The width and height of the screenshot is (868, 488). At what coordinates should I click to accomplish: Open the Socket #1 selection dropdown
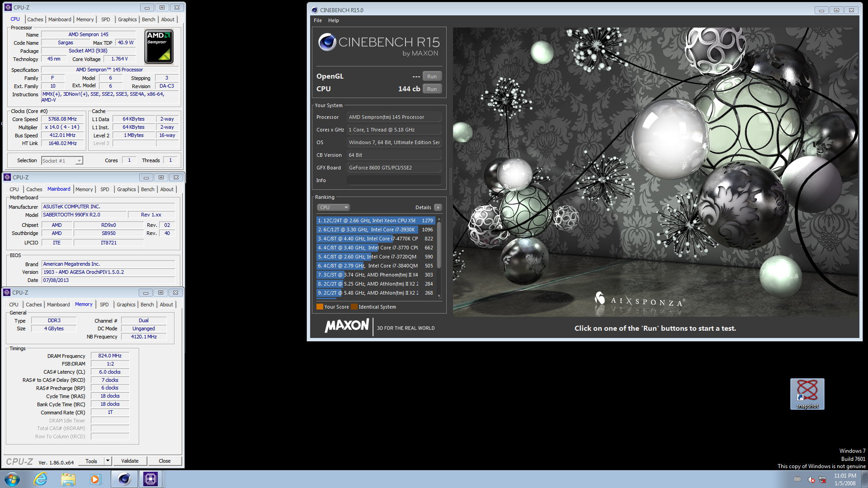[x=62, y=160]
